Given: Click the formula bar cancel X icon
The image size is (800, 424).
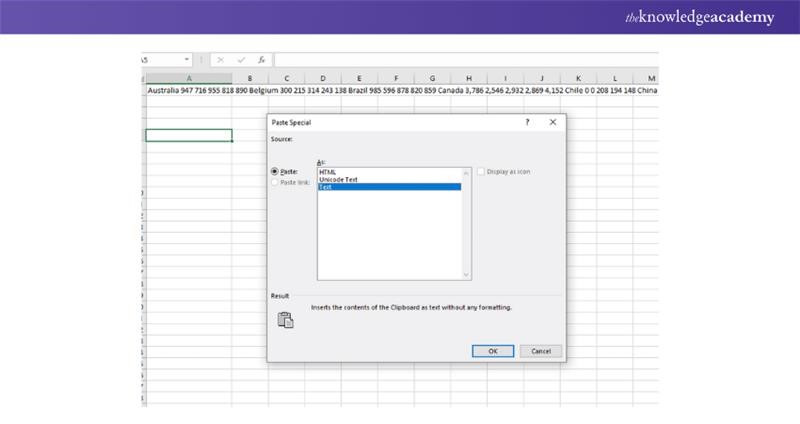Looking at the screenshot, I should (220, 60).
